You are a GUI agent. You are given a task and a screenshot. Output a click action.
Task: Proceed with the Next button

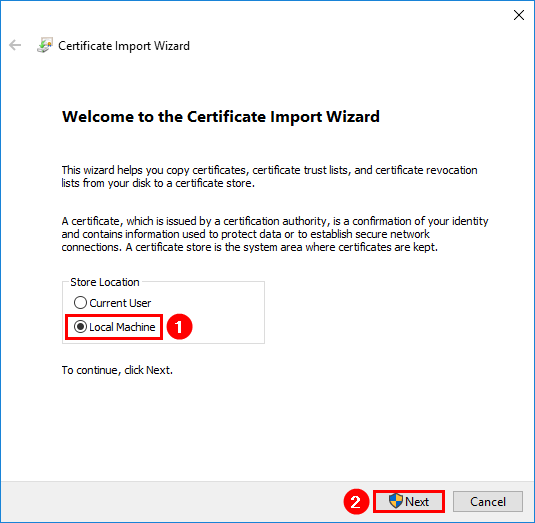[x=409, y=502]
